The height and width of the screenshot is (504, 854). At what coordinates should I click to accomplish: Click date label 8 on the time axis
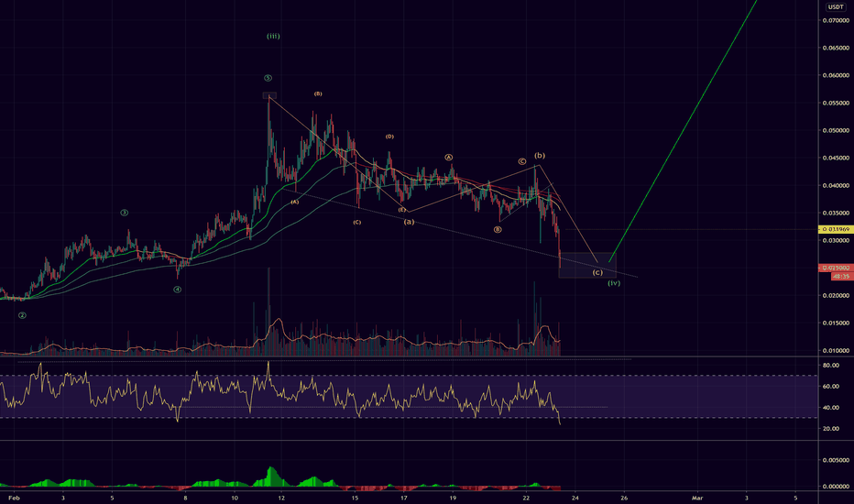(x=185, y=498)
